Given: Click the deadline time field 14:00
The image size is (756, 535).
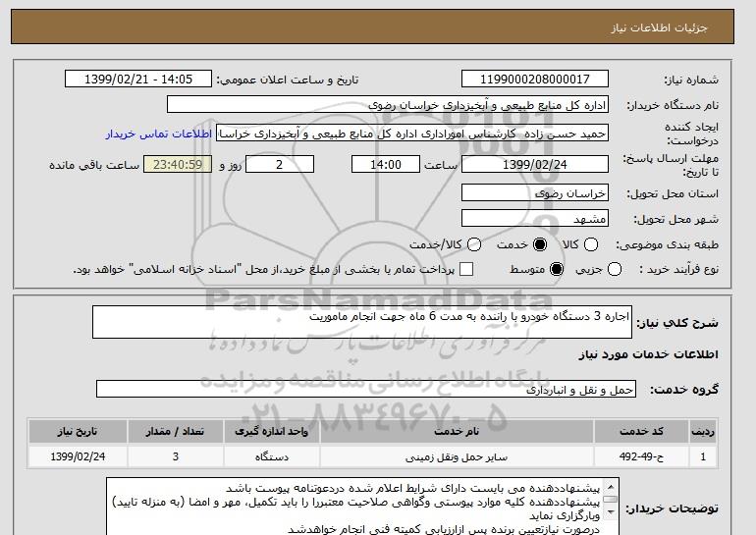Looking at the screenshot, I should coord(386,164).
